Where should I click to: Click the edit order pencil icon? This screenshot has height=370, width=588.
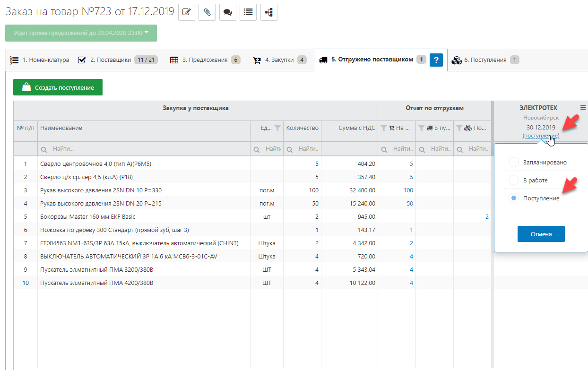coord(186,13)
